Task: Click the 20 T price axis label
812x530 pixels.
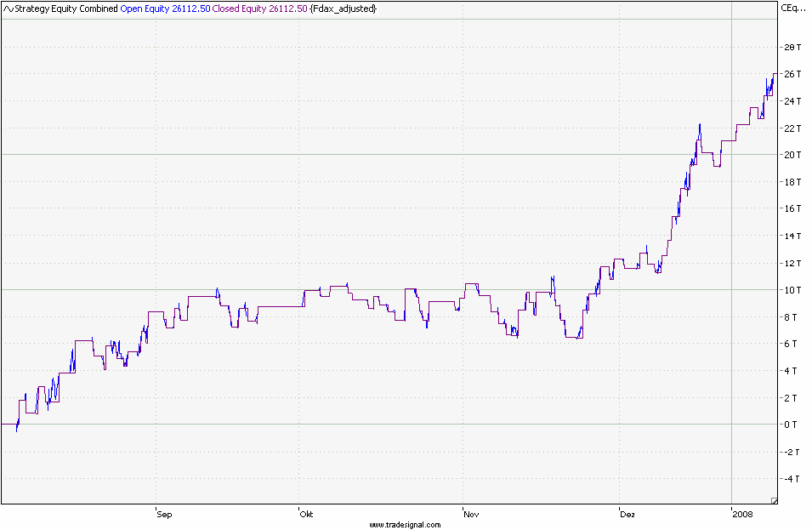Action: coord(791,155)
